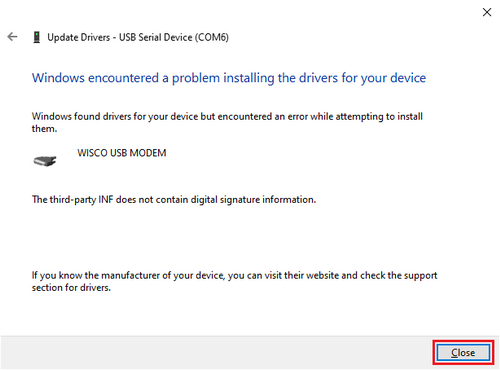The height and width of the screenshot is (370, 500).
Task: Click the "Update Drivers" title text
Action: 79,37
